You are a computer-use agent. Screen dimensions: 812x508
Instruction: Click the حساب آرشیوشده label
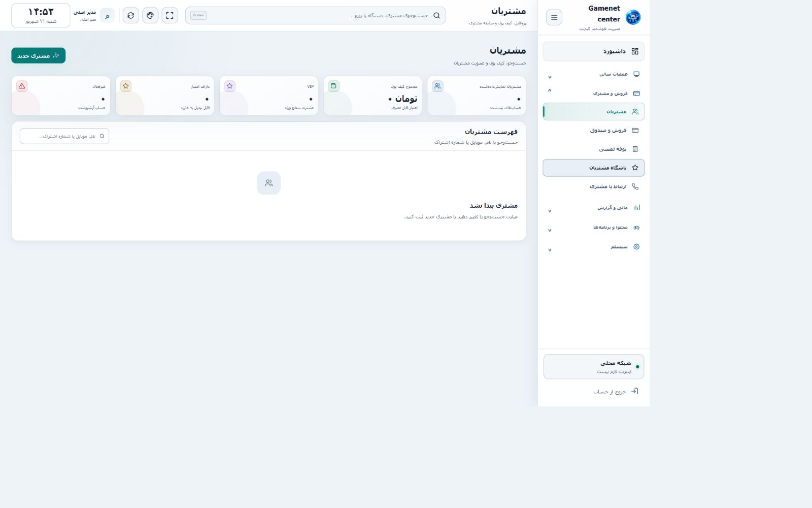(92, 108)
